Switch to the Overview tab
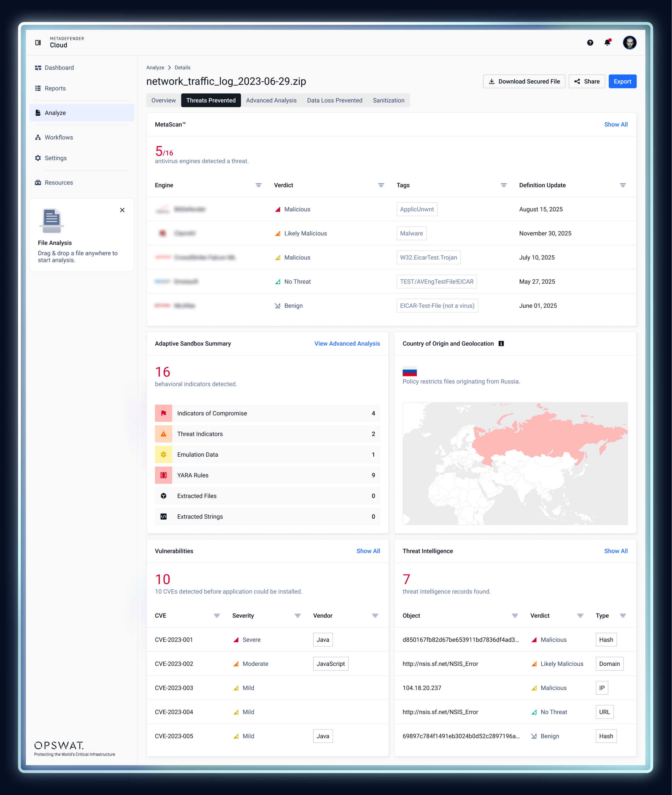Screen dimensions: 672x795 pyautogui.click(x=164, y=100)
